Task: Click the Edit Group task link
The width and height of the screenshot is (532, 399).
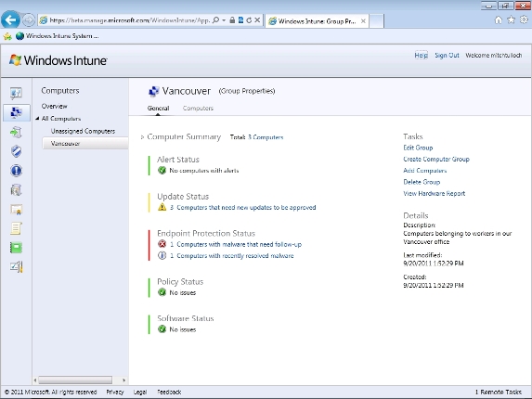Action: coord(418,148)
